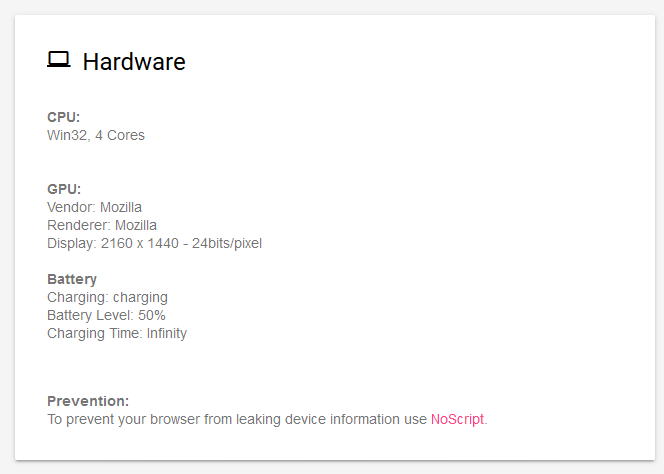Select the GPU: section label
Viewport: 664px width, 474px height.
point(64,189)
